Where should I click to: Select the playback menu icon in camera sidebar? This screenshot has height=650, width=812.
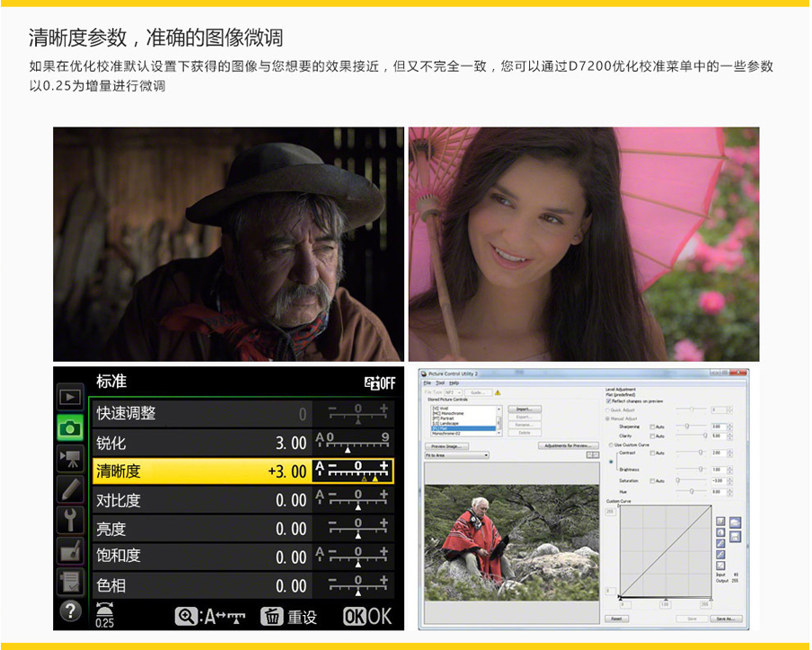tap(70, 397)
